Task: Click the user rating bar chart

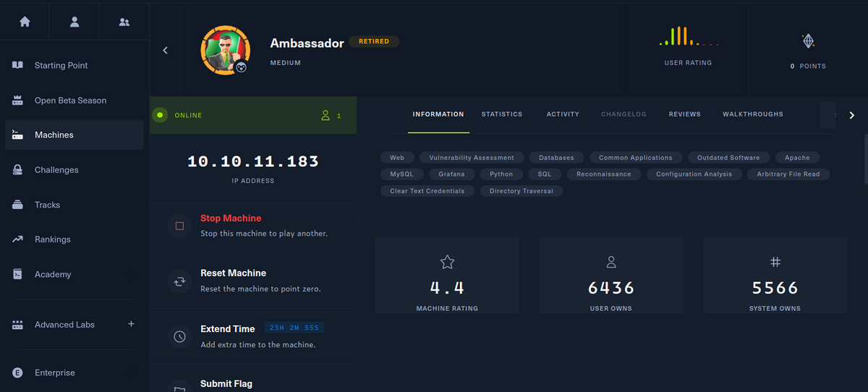Action: click(x=688, y=36)
